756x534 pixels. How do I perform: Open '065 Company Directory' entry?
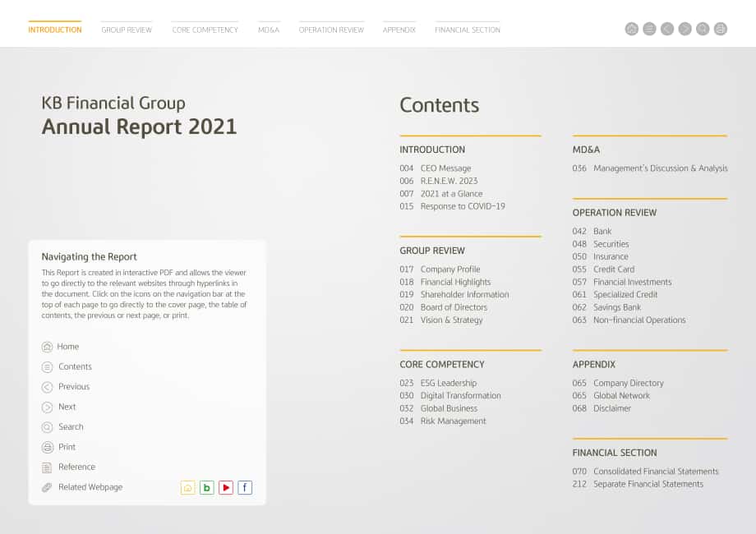(x=618, y=383)
